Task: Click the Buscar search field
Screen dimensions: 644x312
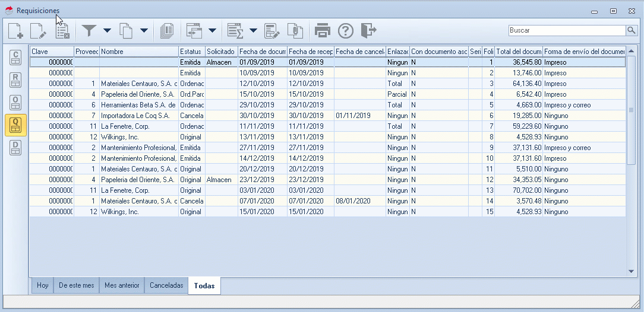Action: click(x=566, y=30)
